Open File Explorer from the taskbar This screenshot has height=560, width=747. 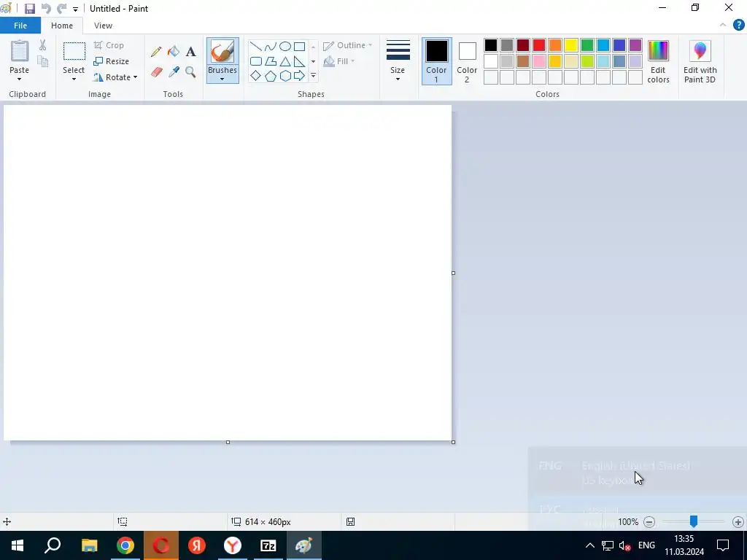click(89, 545)
